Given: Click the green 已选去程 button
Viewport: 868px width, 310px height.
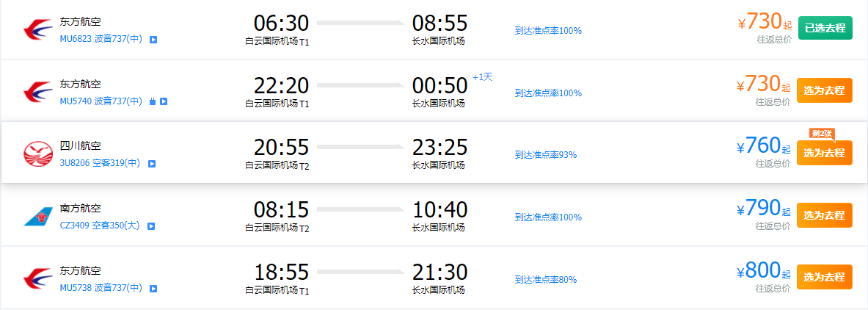Looking at the screenshot, I should (825, 29).
